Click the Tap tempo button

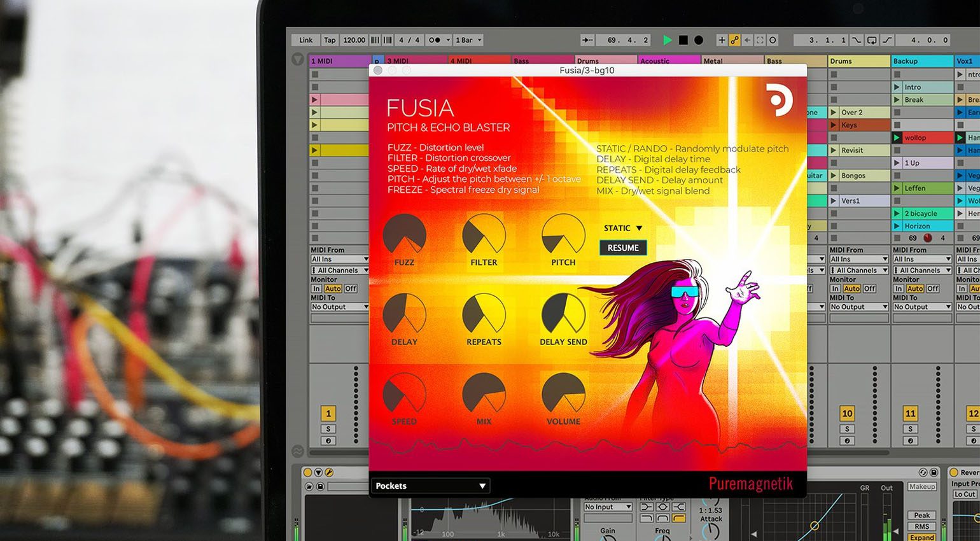pos(330,40)
